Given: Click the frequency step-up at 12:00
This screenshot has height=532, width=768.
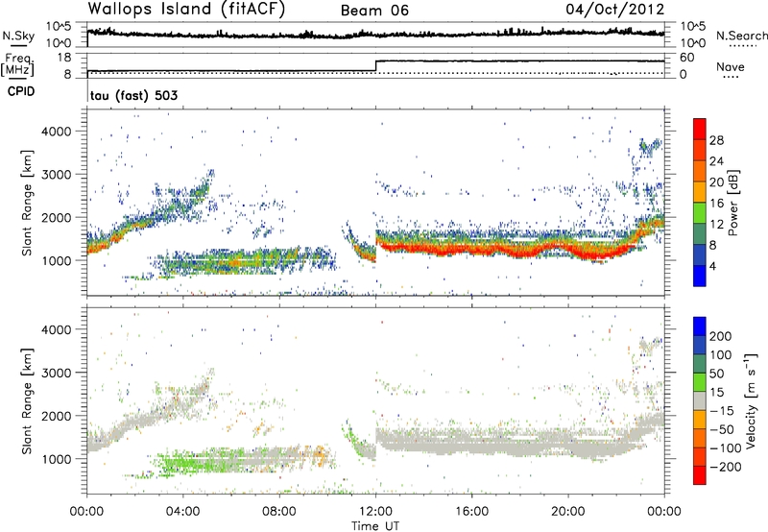Looking at the screenshot, I should click(x=375, y=65).
